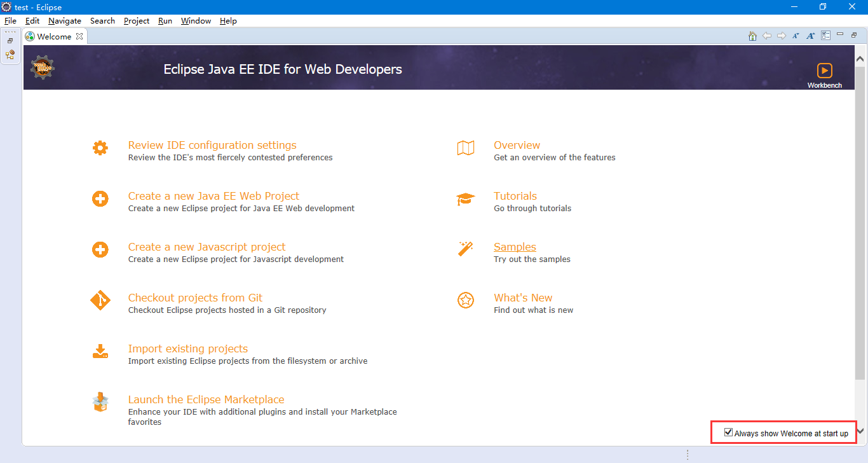Image resolution: width=868 pixels, height=463 pixels.
Task: Open the Customize Page checklist icon
Action: tap(825, 36)
